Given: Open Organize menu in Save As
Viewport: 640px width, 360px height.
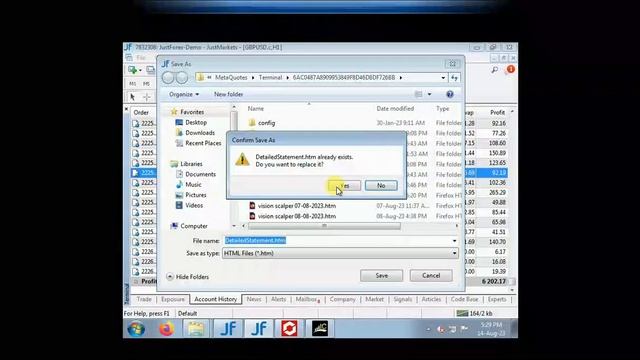Looking at the screenshot, I should click(x=184, y=94).
